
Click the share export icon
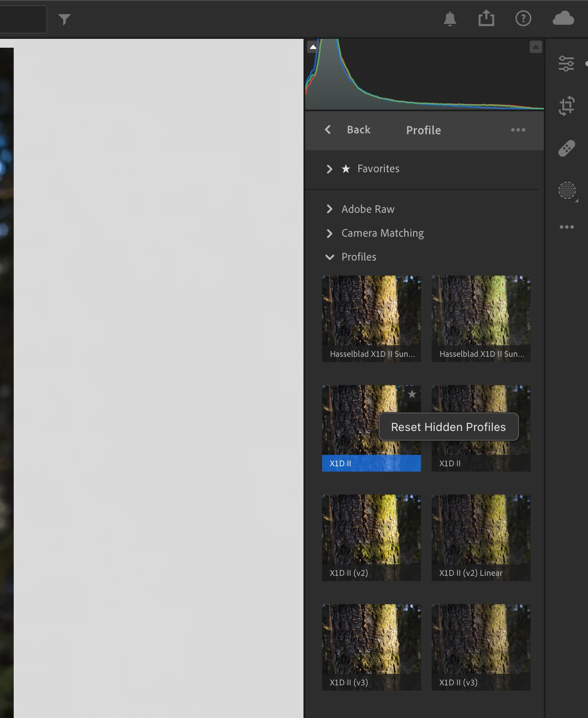(486, 19)
